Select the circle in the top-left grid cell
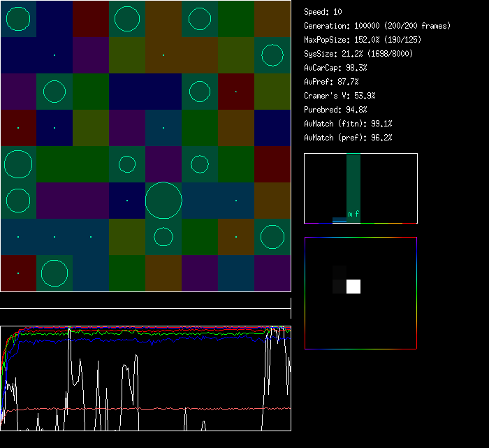 [18, 19]
